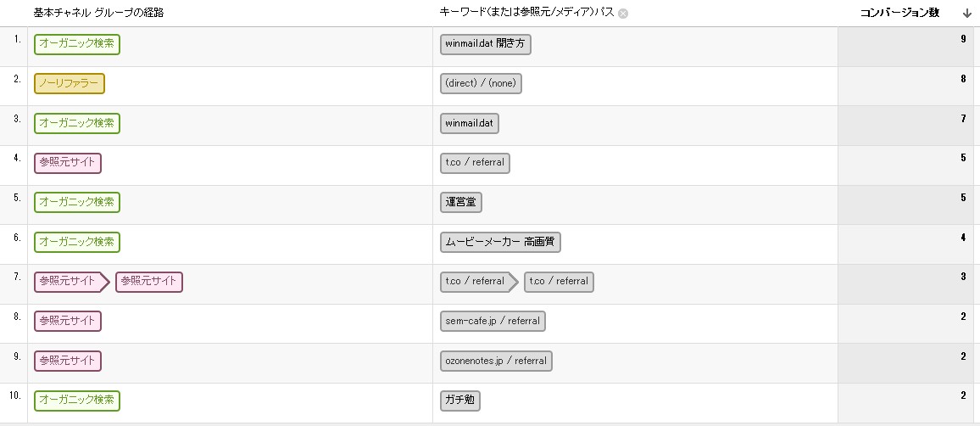The height and width of the screenshot is (426, 980).
Task: Click the ムービーメーカー 高画質 keyword tag
Action: coord(500,242)
